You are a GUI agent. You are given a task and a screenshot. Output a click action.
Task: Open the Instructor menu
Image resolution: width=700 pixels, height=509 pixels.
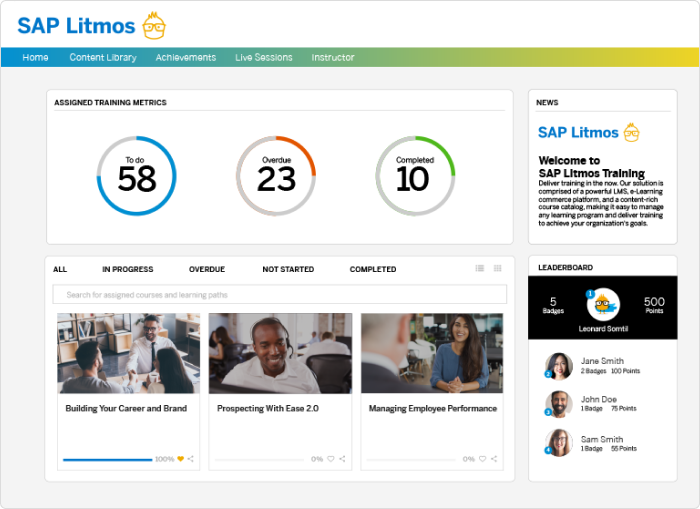click(333, 57)
